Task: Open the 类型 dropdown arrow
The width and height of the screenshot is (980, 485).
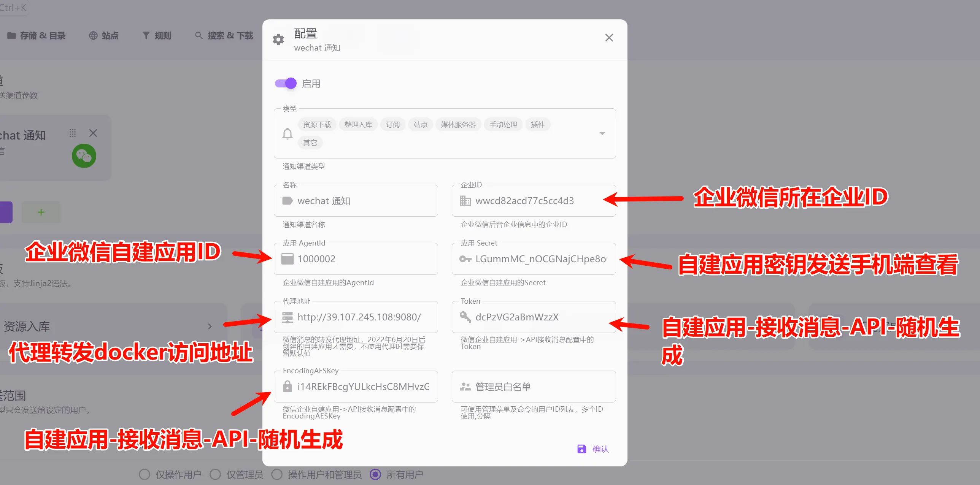Action: click(602, 133)
